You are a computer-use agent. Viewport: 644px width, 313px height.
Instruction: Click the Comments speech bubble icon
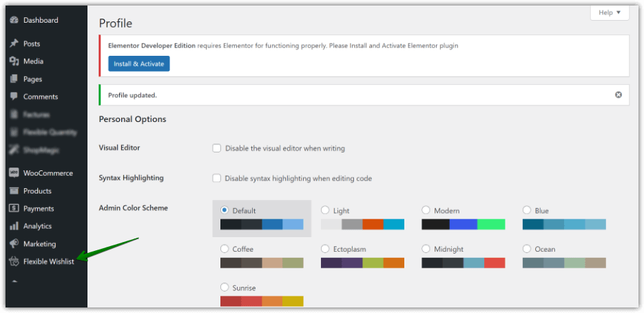click(x=14, y=97)
